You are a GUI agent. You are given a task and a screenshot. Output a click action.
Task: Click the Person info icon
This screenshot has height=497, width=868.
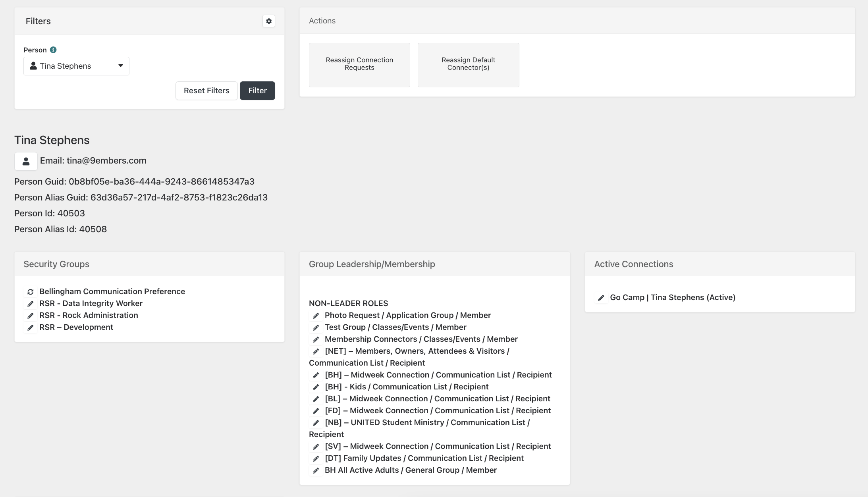(x=53, y=50)
